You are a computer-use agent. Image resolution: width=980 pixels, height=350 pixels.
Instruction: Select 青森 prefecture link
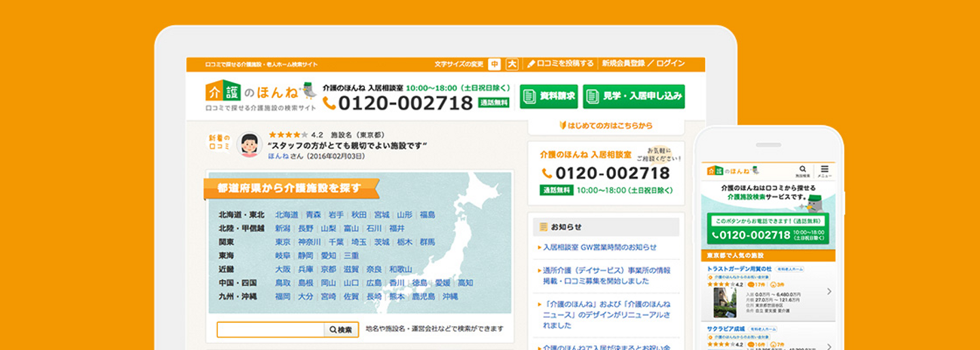point(313,214)
